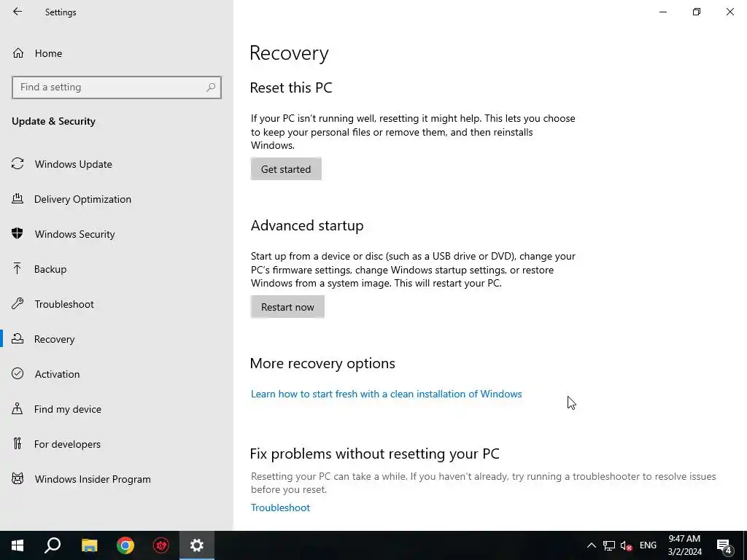Click the Windows Security shield icon
This screenshot has height=560, width=747.
coord(18,233)
